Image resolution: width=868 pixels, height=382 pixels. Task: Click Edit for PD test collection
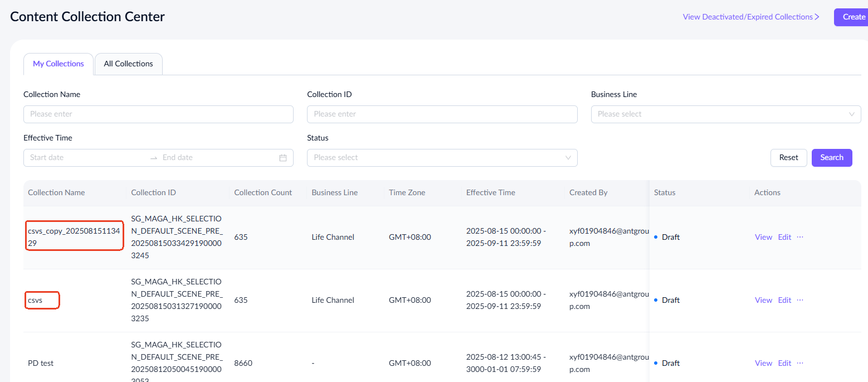(784, 363)
